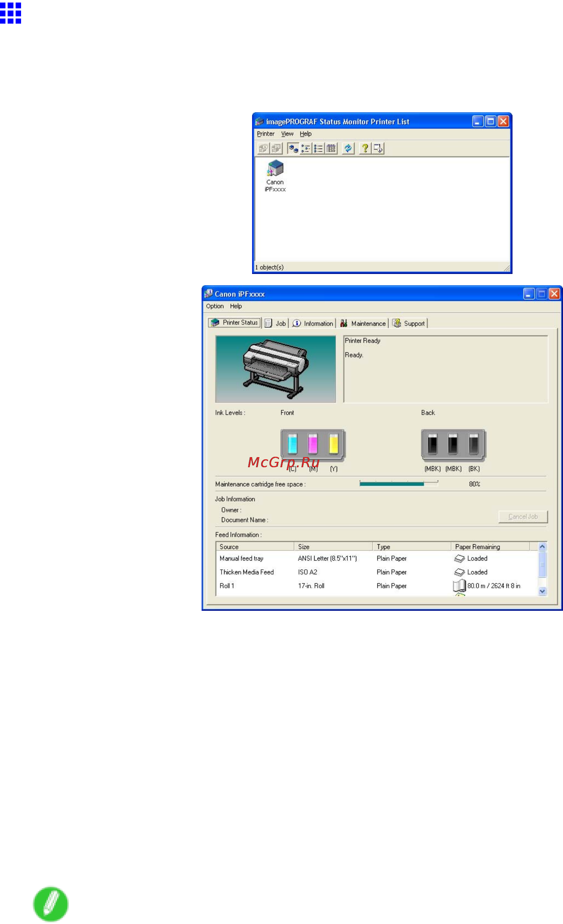Click the Loaded sheet icon for Thicken Media Feed
The width and height of the screenshot is (563, 924).
pyautogui.click(x=459, y=573)
